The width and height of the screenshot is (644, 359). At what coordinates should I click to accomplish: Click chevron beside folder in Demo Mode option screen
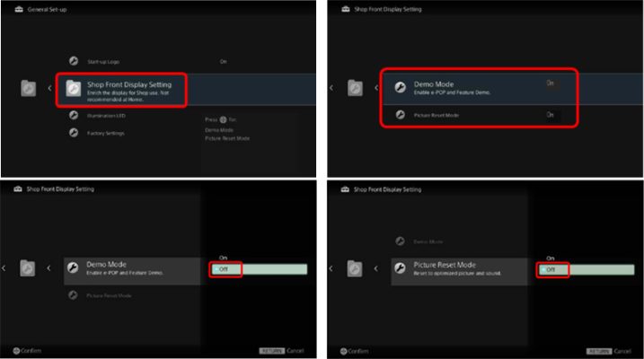click(x=49, y=268)
